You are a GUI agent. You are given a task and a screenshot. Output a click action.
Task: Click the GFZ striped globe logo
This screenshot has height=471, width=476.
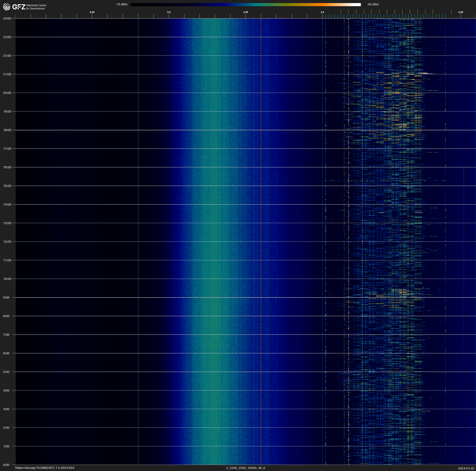tap(7, 7)
